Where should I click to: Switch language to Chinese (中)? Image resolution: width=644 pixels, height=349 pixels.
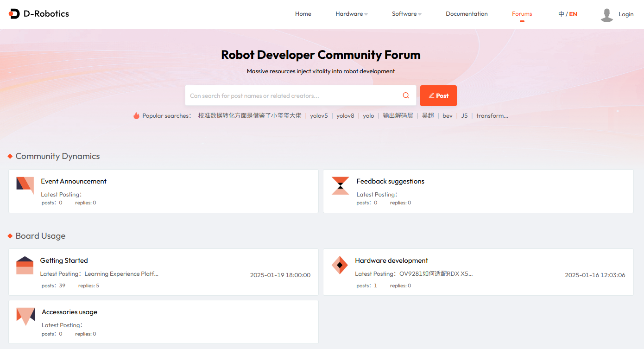point(561,14)
